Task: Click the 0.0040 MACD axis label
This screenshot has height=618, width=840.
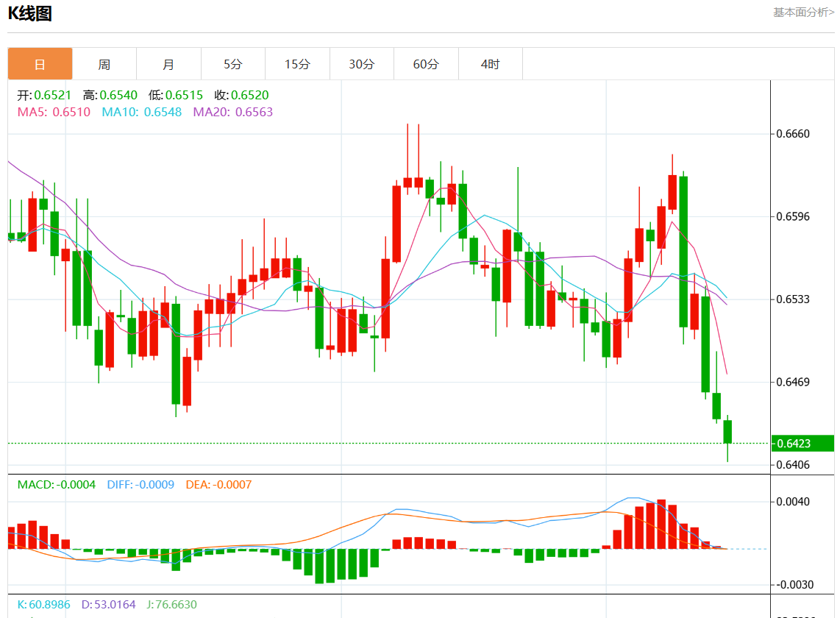Action: point(793,502)
